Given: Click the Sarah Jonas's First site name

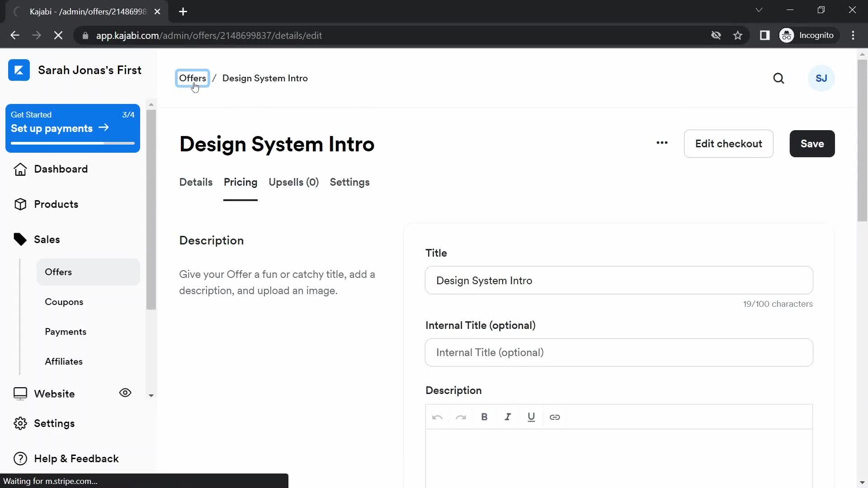Looking at the screenshot, I should click(90, 70).
